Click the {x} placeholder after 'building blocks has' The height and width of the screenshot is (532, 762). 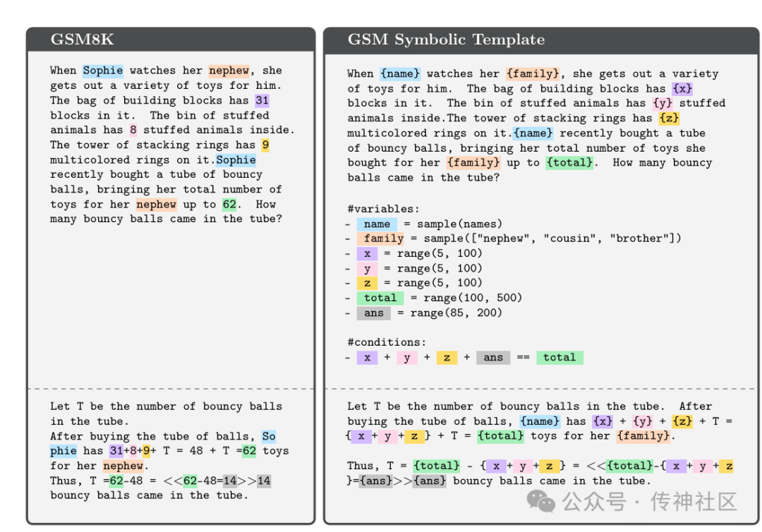point(682,89)
